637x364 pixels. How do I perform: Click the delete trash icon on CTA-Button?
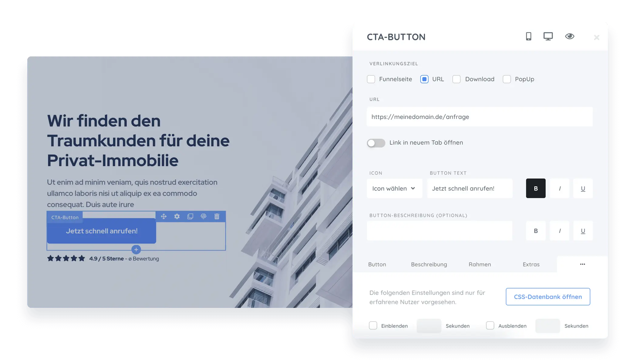[217, 216]
